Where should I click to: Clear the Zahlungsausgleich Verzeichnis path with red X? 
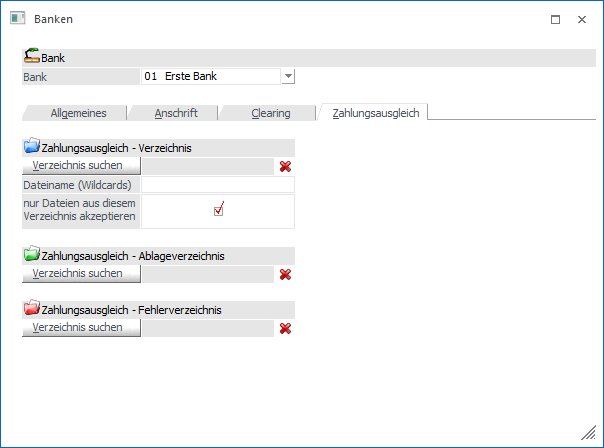[x=285, y=166]
